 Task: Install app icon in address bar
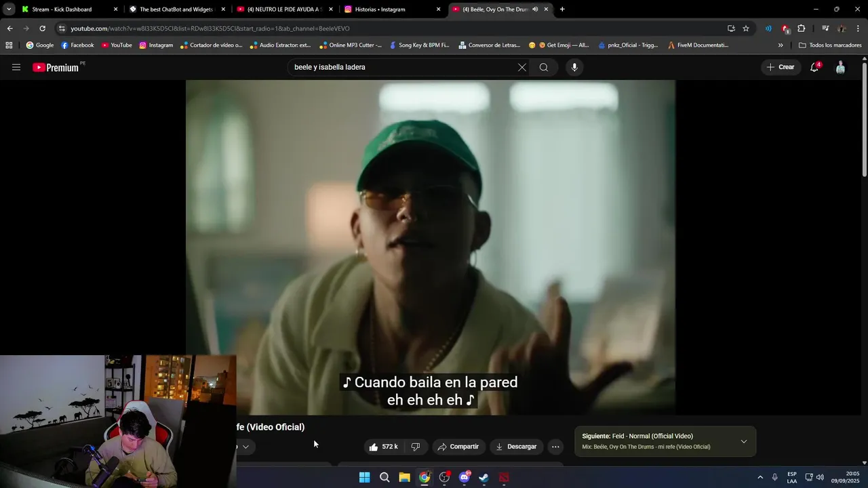[731, 28]
